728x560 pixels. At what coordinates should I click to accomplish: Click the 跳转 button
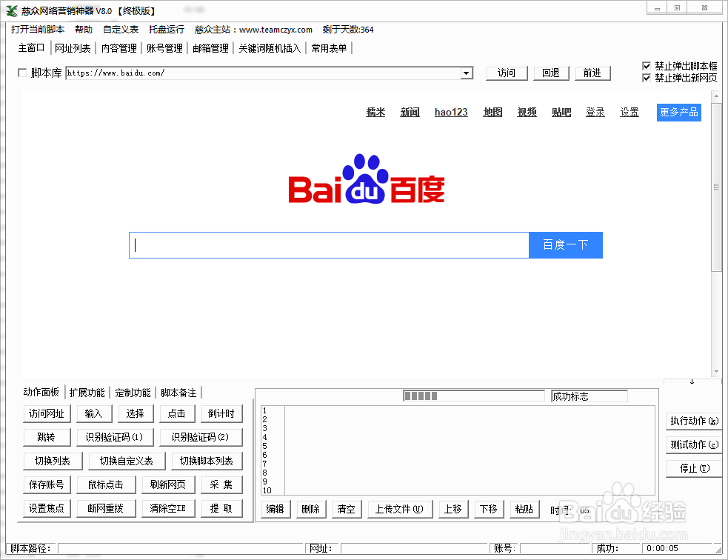(47, 437)
